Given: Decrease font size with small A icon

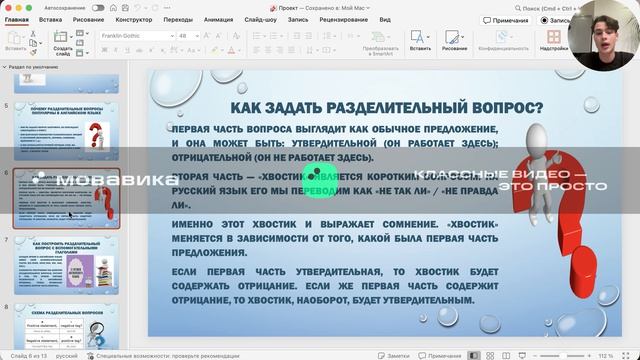Looking at the screenshot, I should point(218,36).
